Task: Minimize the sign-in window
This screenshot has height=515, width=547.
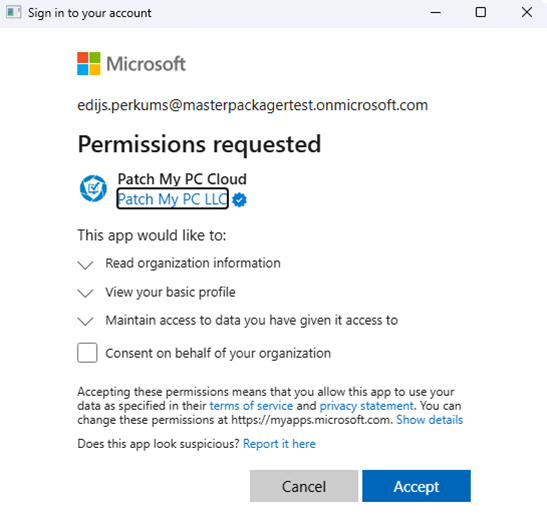Action: point(436,13)
